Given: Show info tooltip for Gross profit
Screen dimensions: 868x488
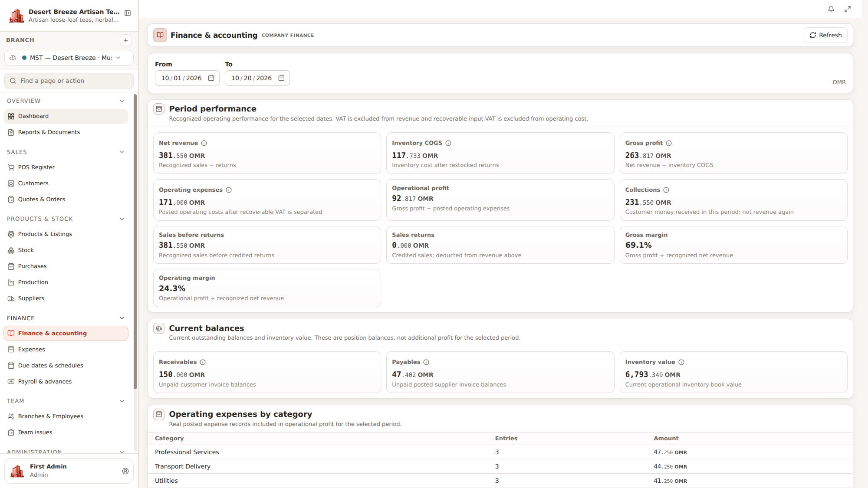Looking at the screenshot, I should pos(669,143).
